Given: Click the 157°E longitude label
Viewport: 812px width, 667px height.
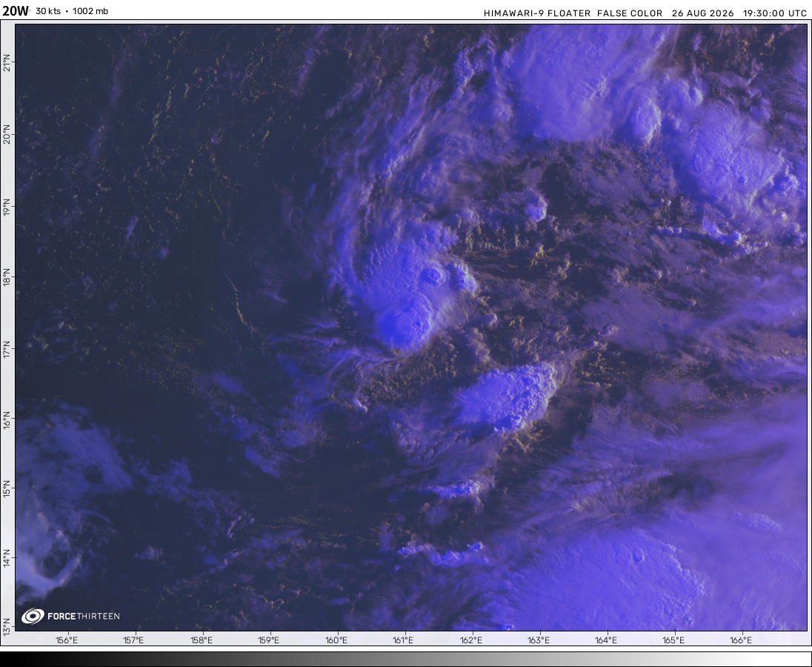Looking at the screenshot, I should [133, 640].
